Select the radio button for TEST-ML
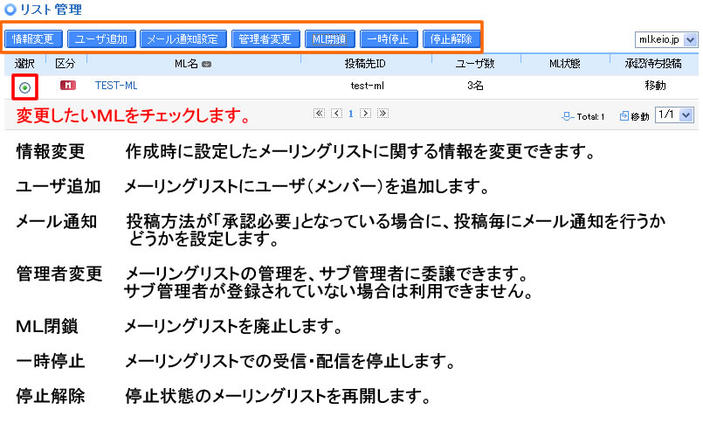 click(24, 87)
